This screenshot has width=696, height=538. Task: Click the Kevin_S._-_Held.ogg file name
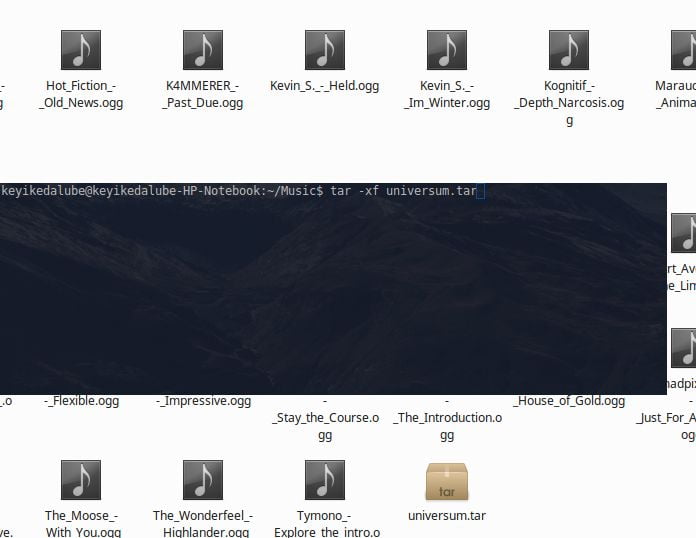(x=324, y=86)
